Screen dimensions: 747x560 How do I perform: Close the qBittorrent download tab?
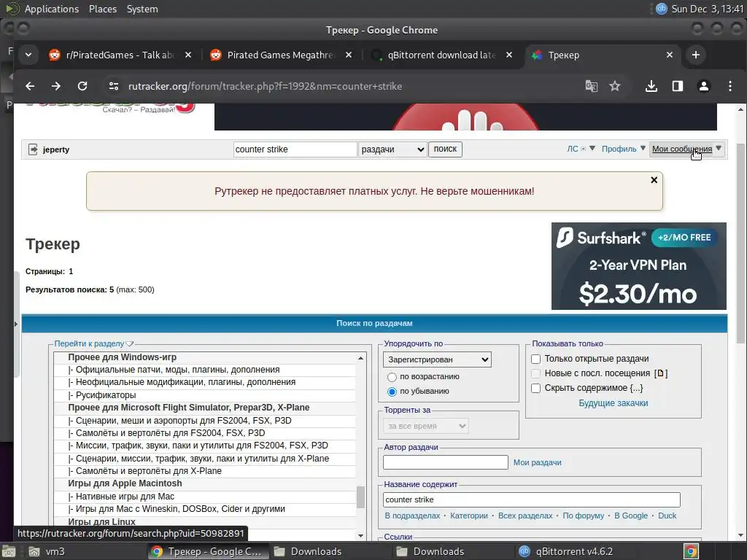pyautogui.click(x=508, y=55)
